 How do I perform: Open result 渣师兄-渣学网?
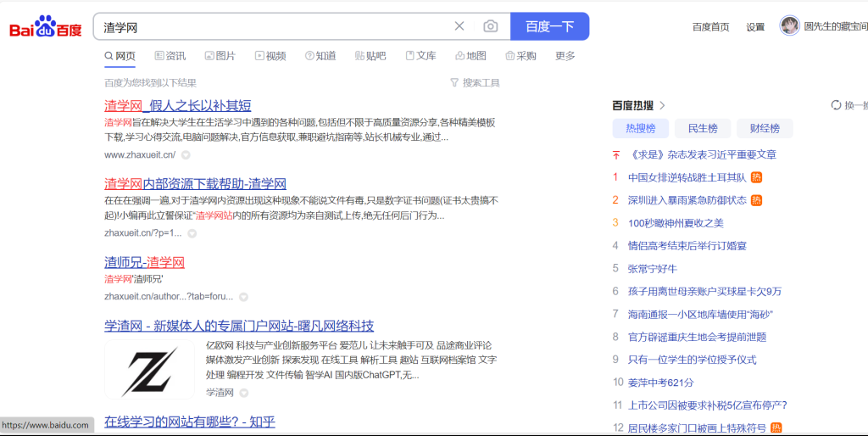tap(144, 262)
